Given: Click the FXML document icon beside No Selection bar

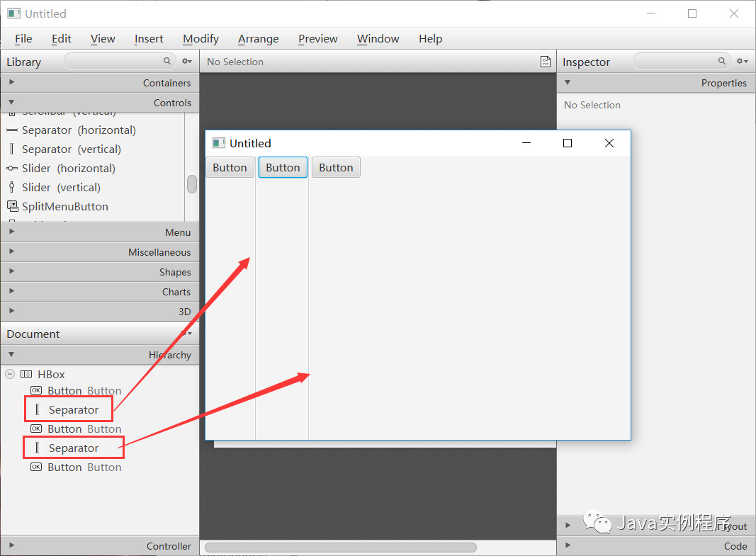Looking at the screenshot, I should [545, 62].
